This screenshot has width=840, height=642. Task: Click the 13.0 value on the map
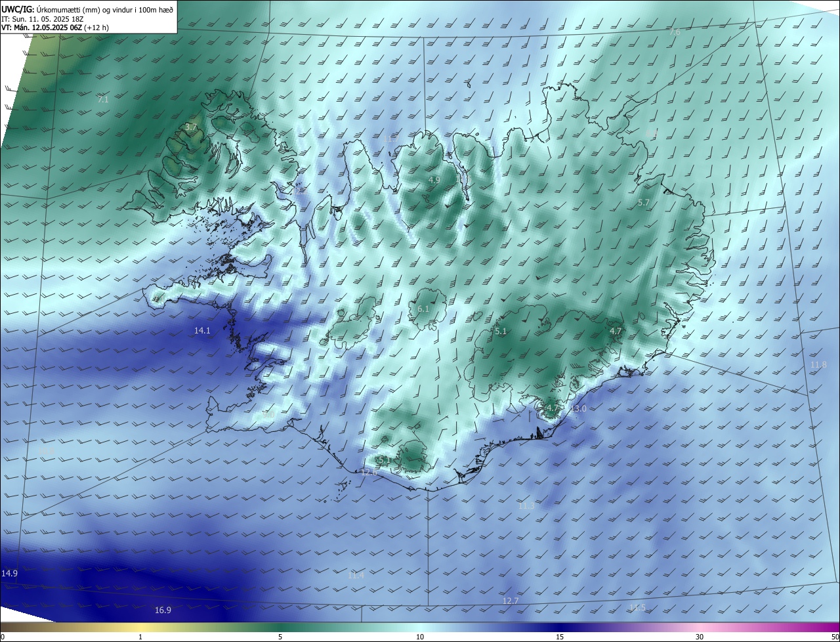click(578, 409)
